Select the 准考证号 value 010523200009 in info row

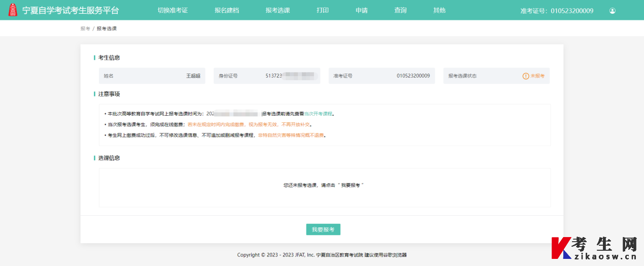point(413,76)
